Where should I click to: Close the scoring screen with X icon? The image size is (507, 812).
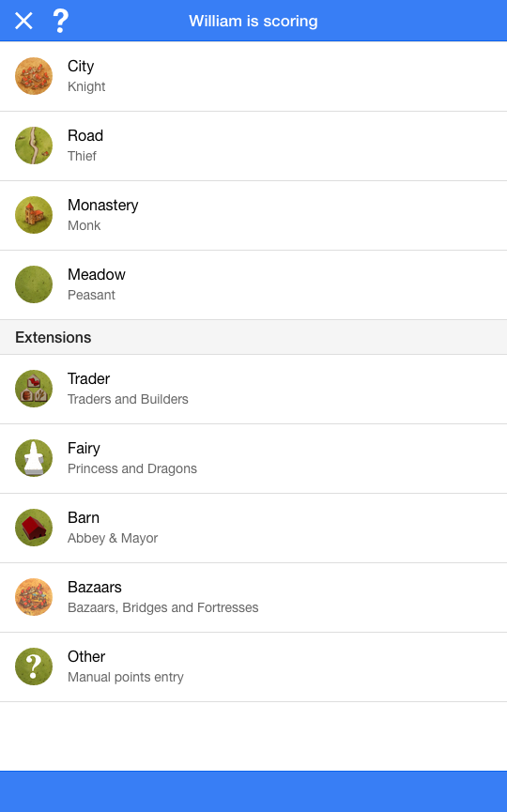(23, 22)
